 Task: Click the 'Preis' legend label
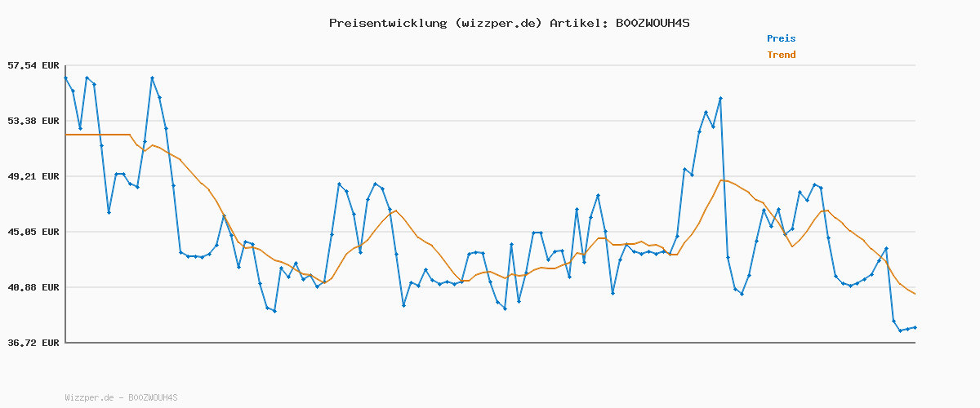click(x=781, y=38)
